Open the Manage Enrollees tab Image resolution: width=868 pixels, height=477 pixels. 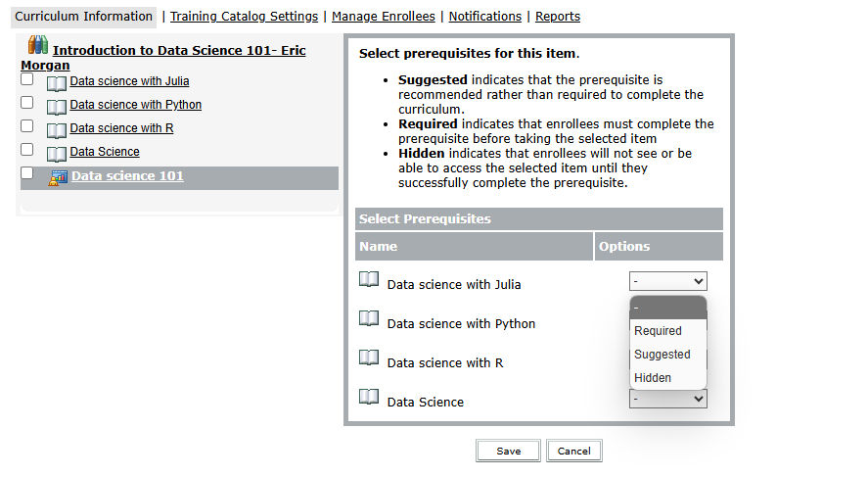pos(384,17)
